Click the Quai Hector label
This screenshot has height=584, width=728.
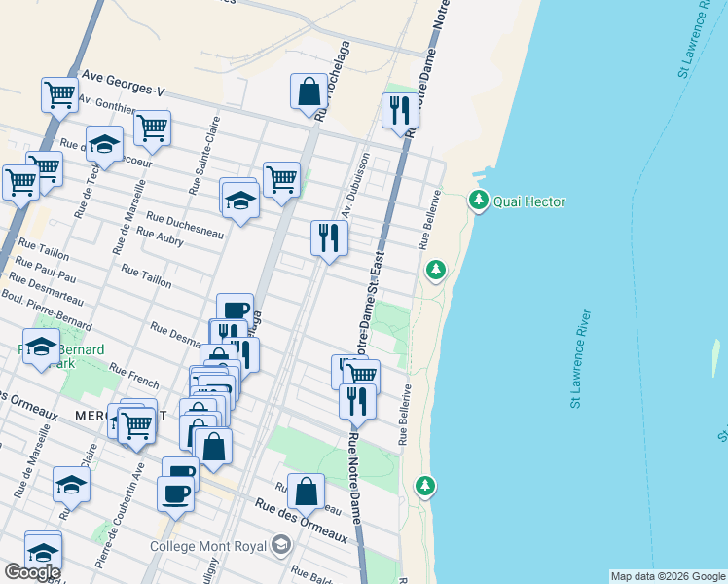[529, 201]
